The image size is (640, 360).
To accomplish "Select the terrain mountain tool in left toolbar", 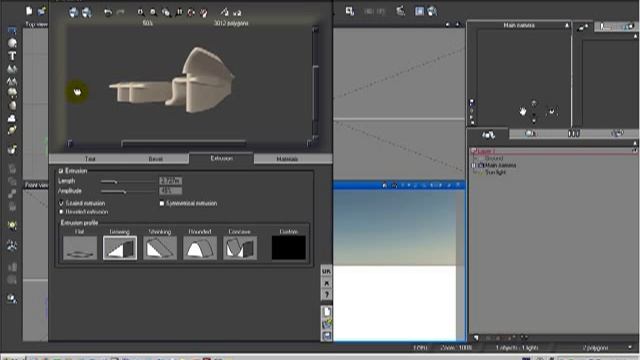I will 12,69.
